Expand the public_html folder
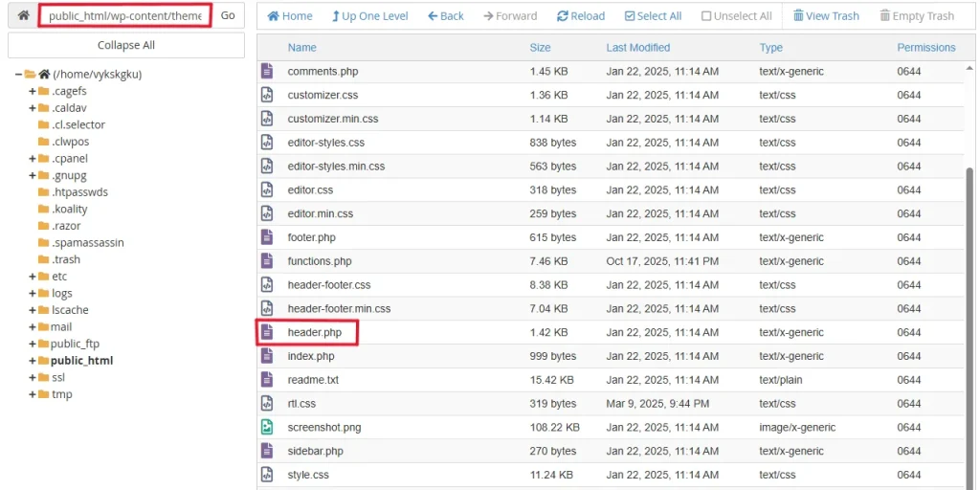The width and height of the screenshot is (980, 490). (32, 361)
